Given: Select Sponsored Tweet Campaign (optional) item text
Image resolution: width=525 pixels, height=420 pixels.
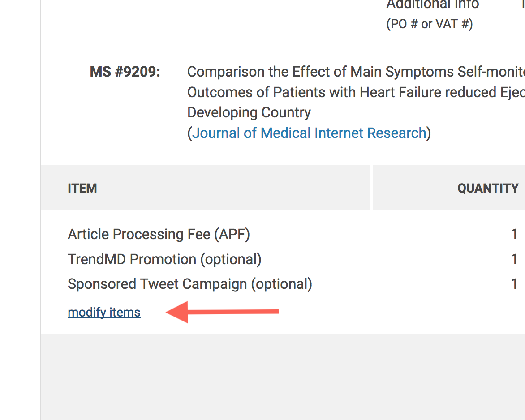Looking at the screenshot, I should (x=189, y=284).
